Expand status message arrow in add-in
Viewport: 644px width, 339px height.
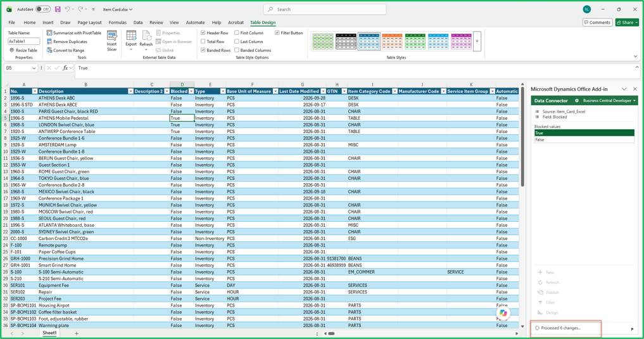tap(632, 329)
